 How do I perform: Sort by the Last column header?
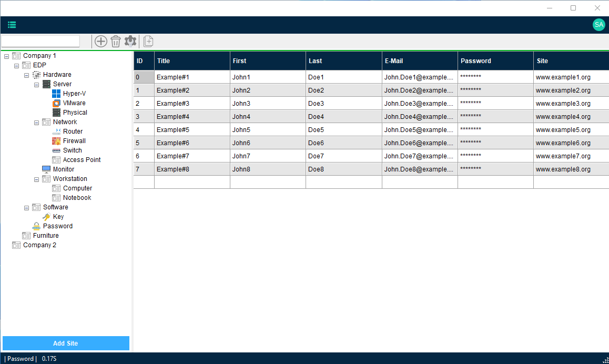point(344,60)
